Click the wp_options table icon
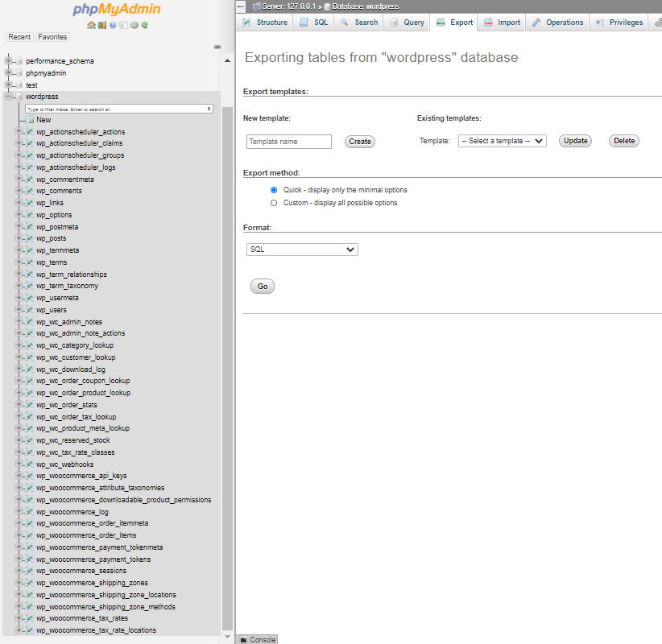662x644 pixels. click(29, 215)
